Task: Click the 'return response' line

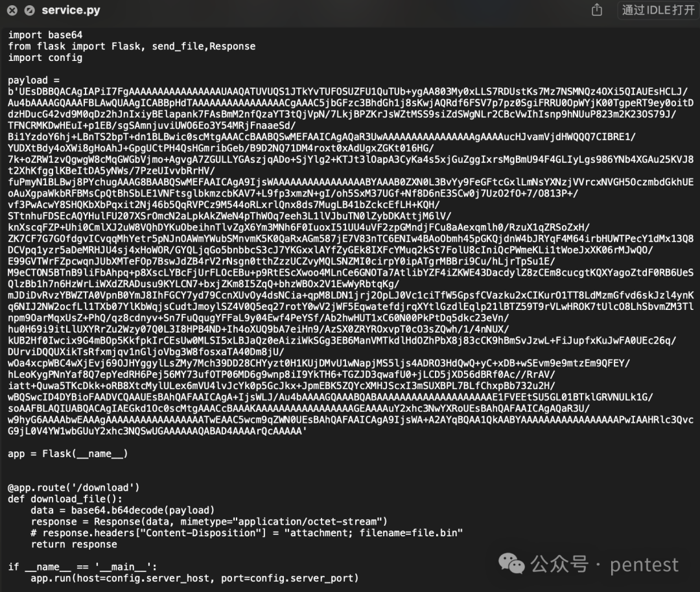Action: coord(74,544)
